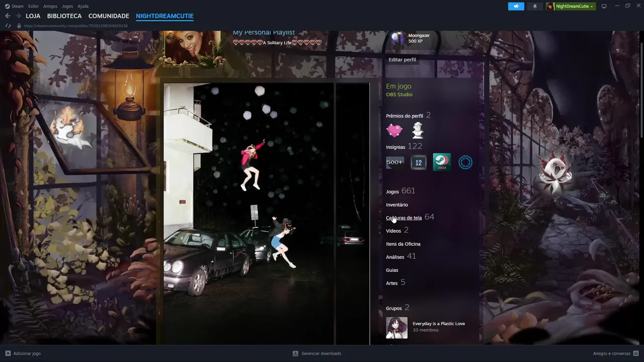This screenshot has width=644, height=362.
Task: Go to the LOJA tab
Action: coord(33,16)
